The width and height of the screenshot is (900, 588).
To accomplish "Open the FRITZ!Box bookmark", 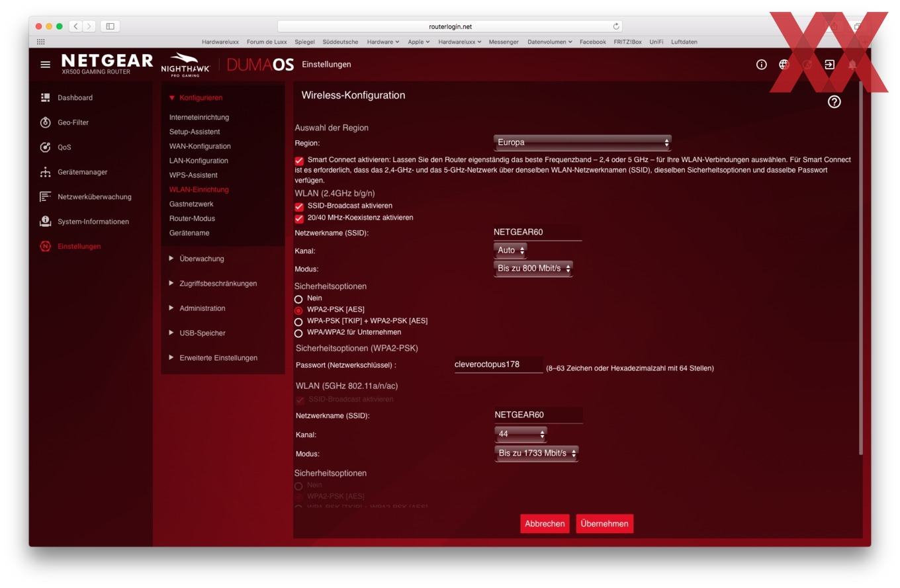I will (627, 42).
